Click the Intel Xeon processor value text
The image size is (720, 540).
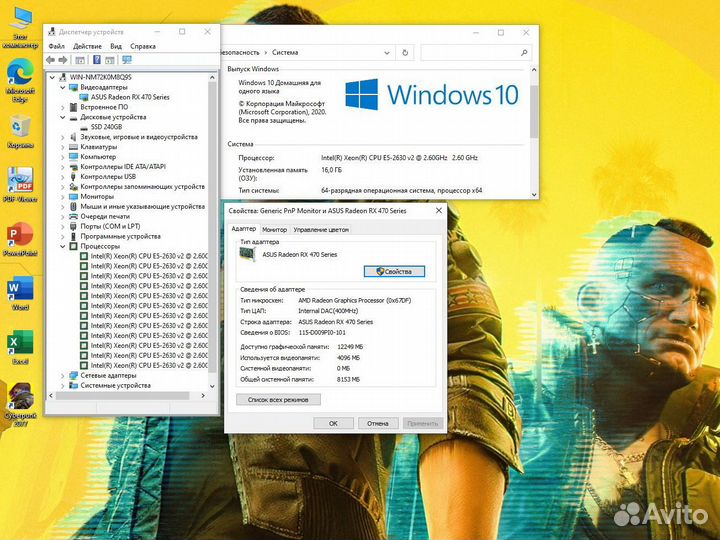click(x=399, y=158)
